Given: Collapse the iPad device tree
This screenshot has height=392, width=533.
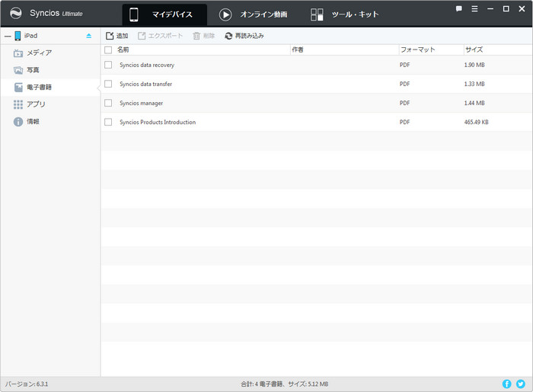Looking at the screenshot, I should click(x=8, y=36).
